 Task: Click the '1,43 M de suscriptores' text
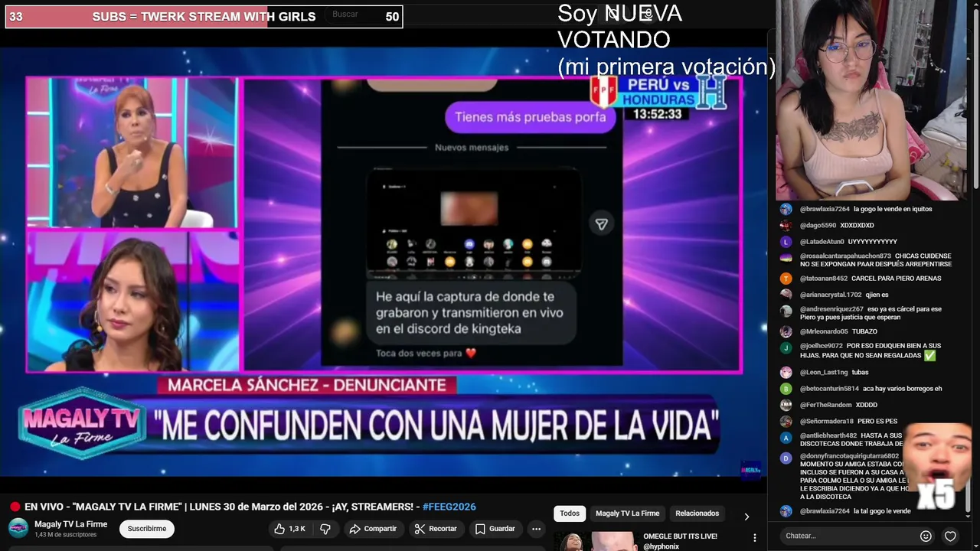pyautogui.click(x=65, y=535)
